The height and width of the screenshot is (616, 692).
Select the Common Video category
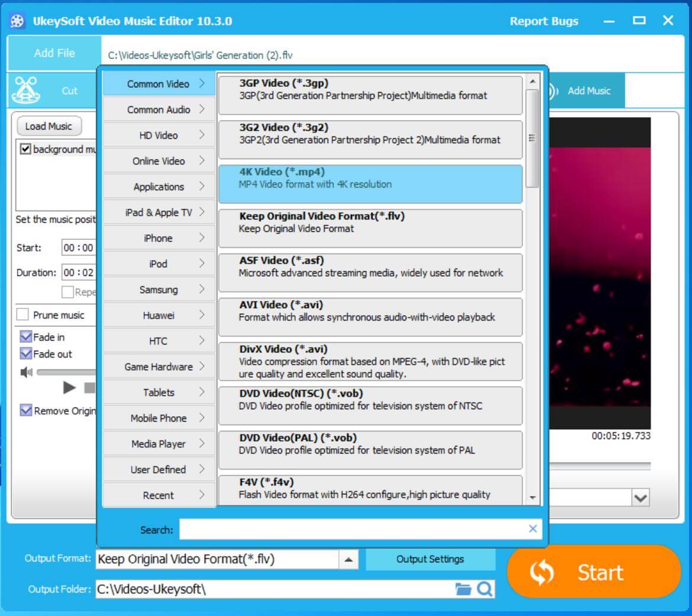[x=159, y=83]
